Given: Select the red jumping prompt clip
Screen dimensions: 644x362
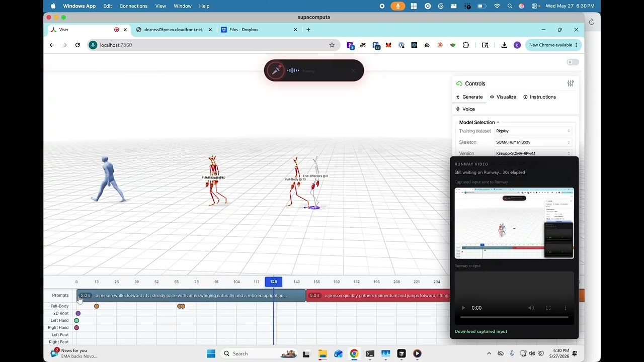Looking at the screenshot, I should (x=378, y=296).
